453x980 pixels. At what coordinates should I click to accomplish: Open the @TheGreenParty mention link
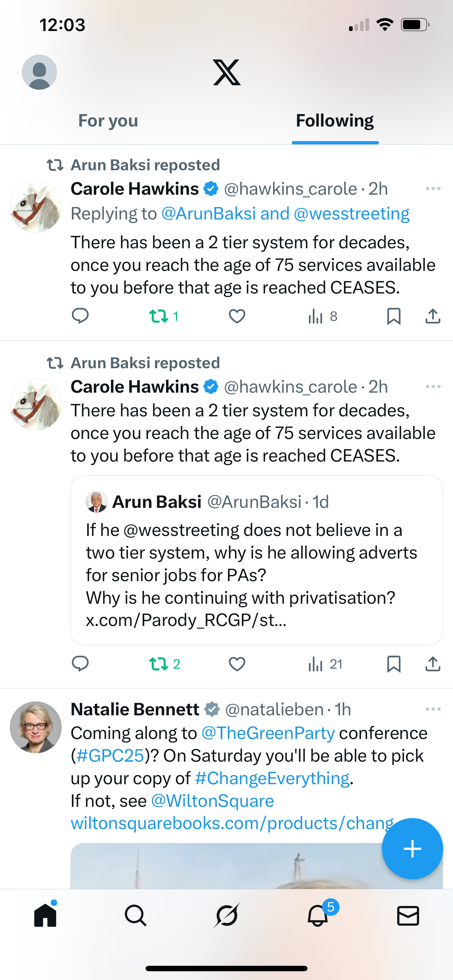(268, 733)
